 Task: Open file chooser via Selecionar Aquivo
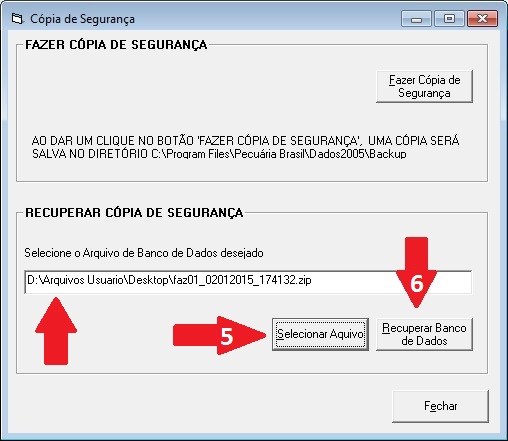pos(320,334)
